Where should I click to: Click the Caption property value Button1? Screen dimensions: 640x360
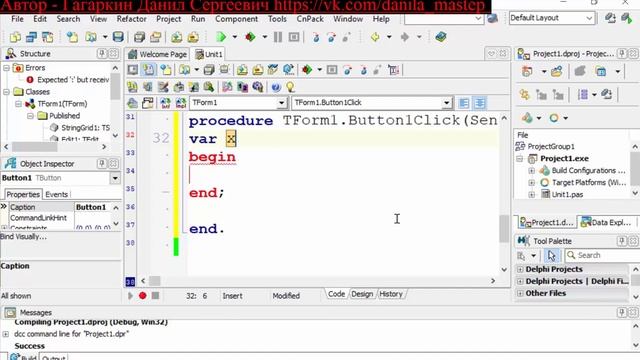point(91,207)
